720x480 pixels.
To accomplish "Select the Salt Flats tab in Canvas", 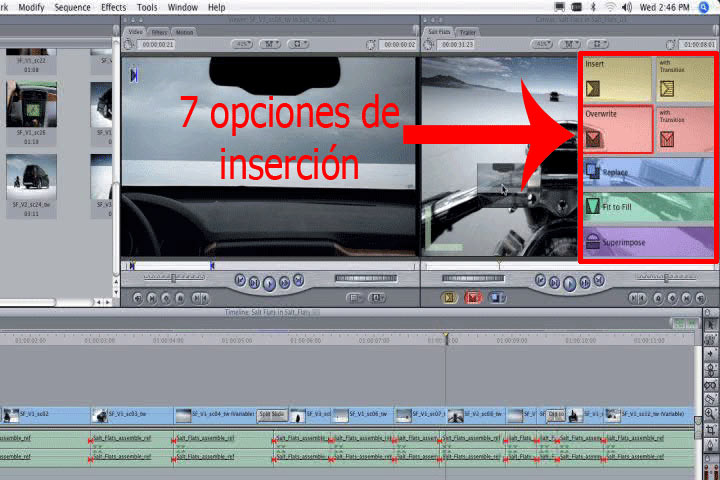I will coord(439,32).
